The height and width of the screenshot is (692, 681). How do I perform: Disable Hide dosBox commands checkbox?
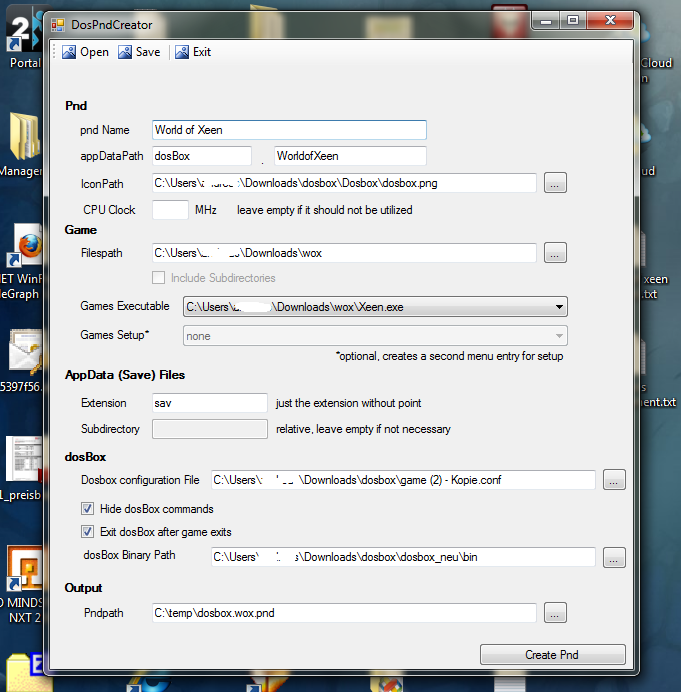[88, 509]
